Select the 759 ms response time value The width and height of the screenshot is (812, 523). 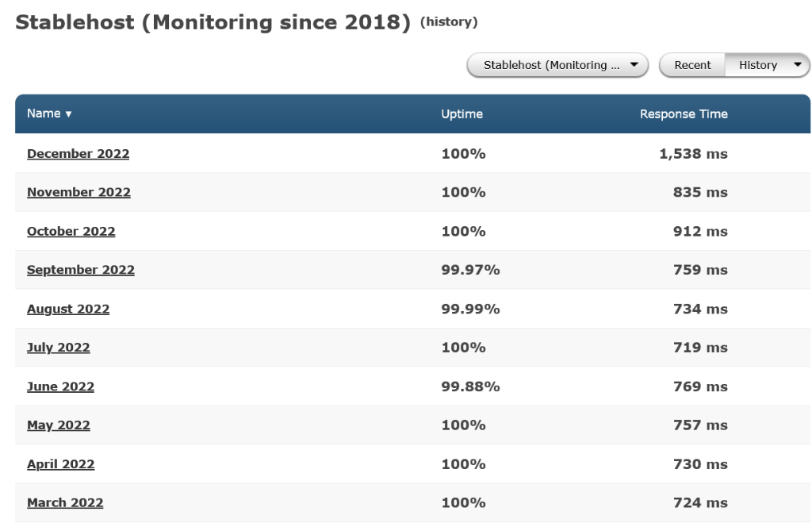[x=700, y=270]
